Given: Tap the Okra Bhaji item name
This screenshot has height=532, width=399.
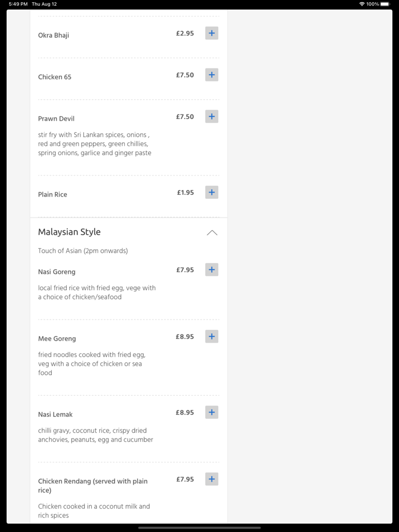Looking at the screenshot, I should (x=54, y=35).
